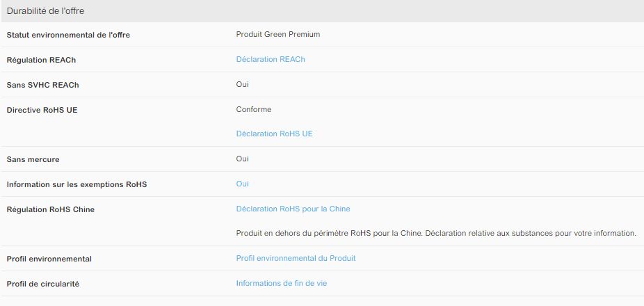Screen dimensions: 644x306
Task: Open the Déclaration RoHS UE link
Action: point(274,134)
